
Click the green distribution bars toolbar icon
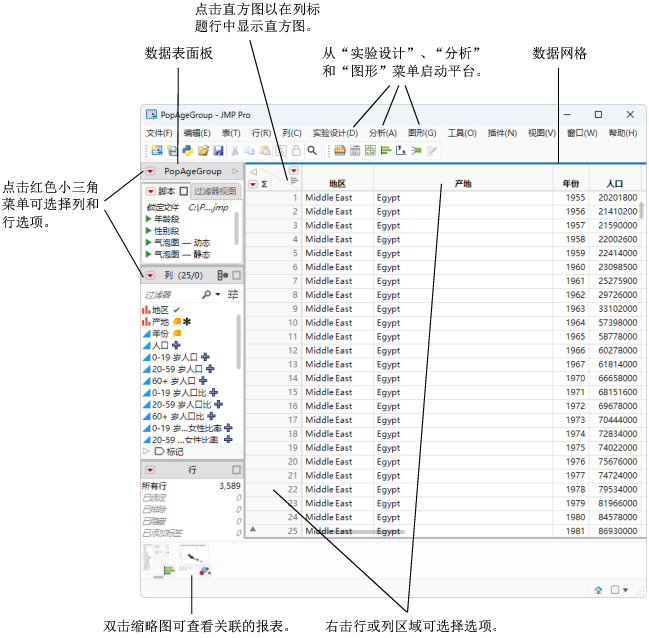386,150
